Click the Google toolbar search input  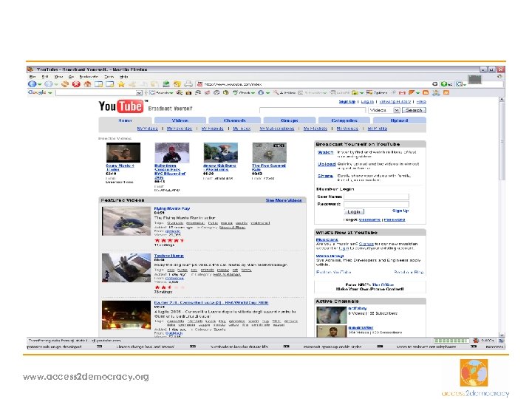tap(96, 92)
